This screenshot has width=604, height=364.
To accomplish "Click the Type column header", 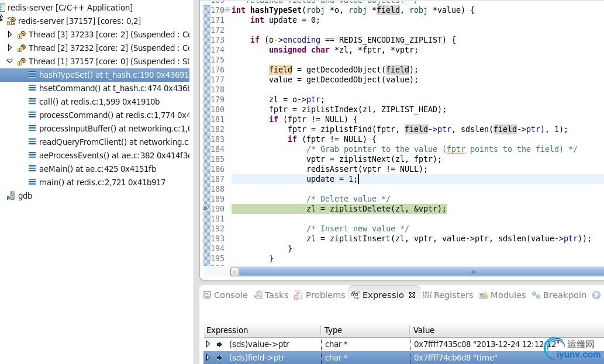I will [365, 330].
